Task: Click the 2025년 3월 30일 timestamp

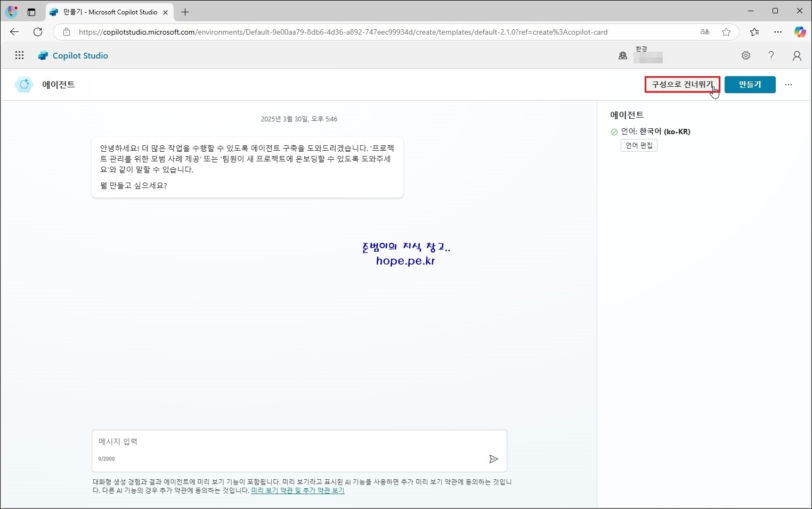Action: click(299, 119)
